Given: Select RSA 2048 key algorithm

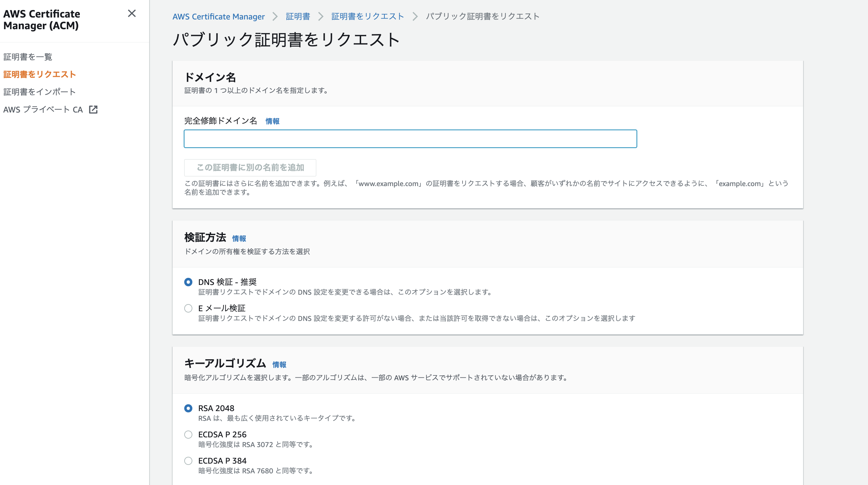Looking at the screenshot, I should click(188, 408).
